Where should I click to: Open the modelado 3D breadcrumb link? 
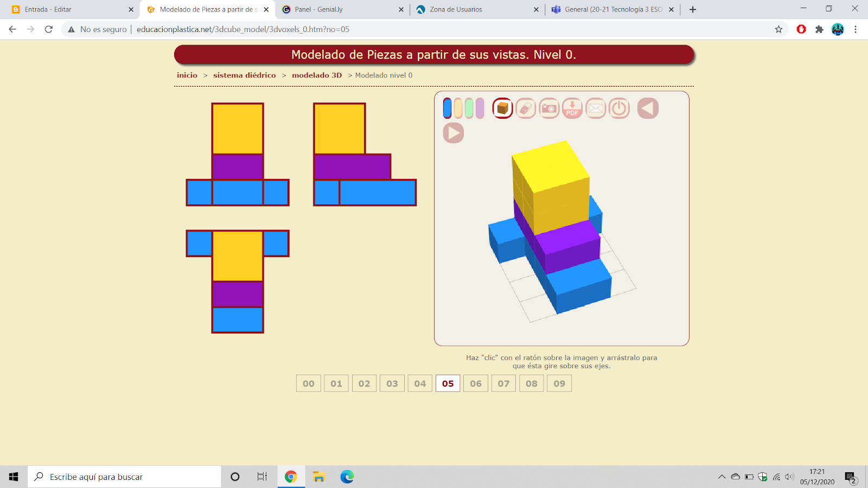pos(317,75)
